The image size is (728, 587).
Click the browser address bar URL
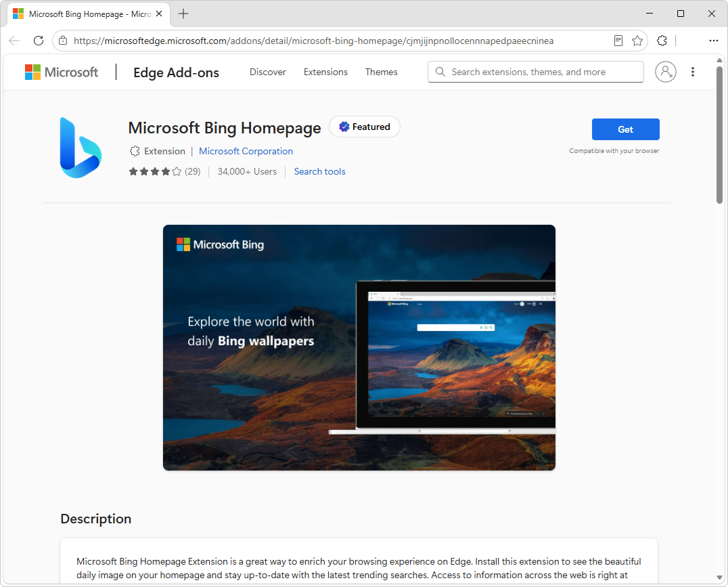click(313, 41)
